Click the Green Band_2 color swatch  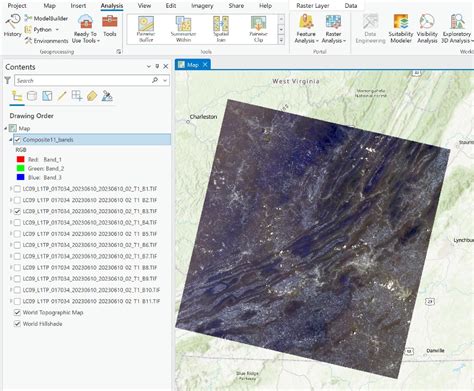21,168
